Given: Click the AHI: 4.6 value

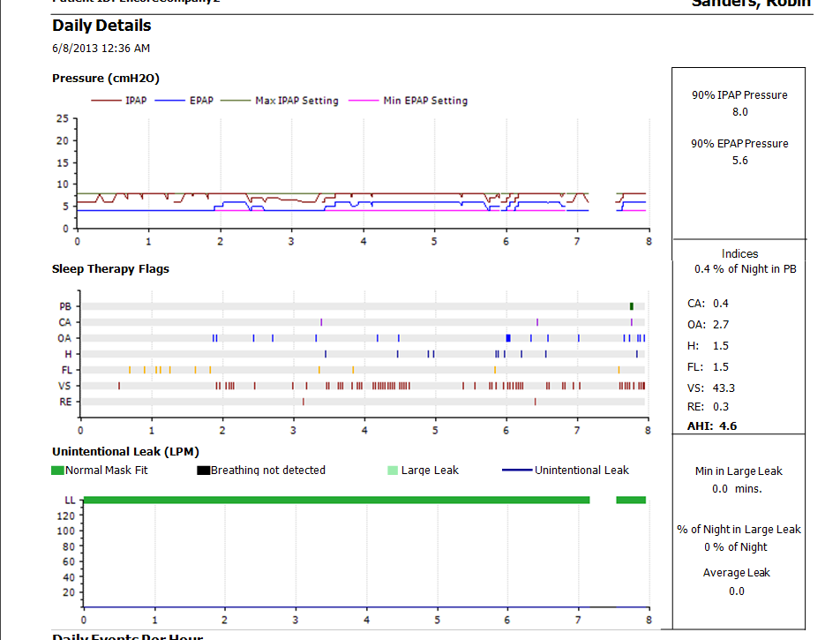Looking at the screenshot, I should click(711, 425).
